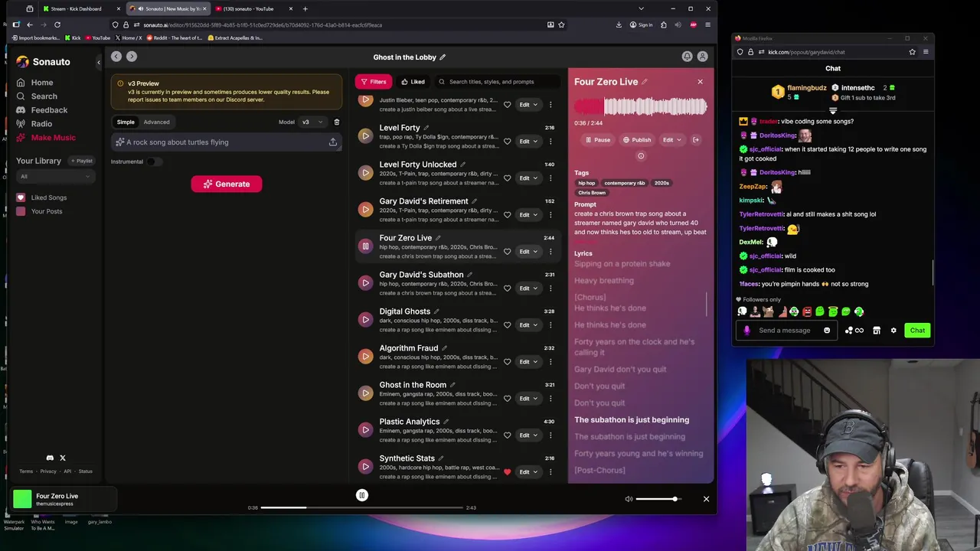The height and width of the screenshot is (551, 980).
Task: Like the Level Forty Unlocked song
Action: point(507,178)
